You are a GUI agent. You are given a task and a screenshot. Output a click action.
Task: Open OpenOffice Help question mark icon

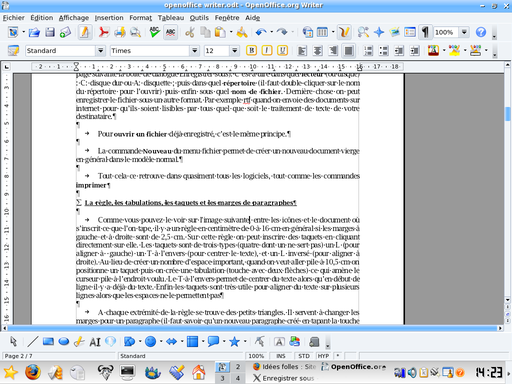[x=481, y=32]
